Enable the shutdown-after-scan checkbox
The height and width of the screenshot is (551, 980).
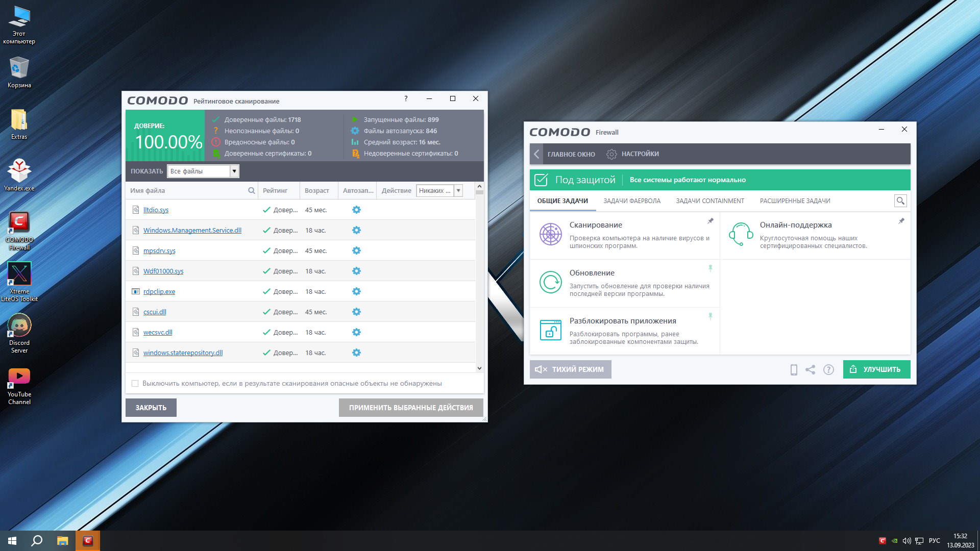[135, 384]
